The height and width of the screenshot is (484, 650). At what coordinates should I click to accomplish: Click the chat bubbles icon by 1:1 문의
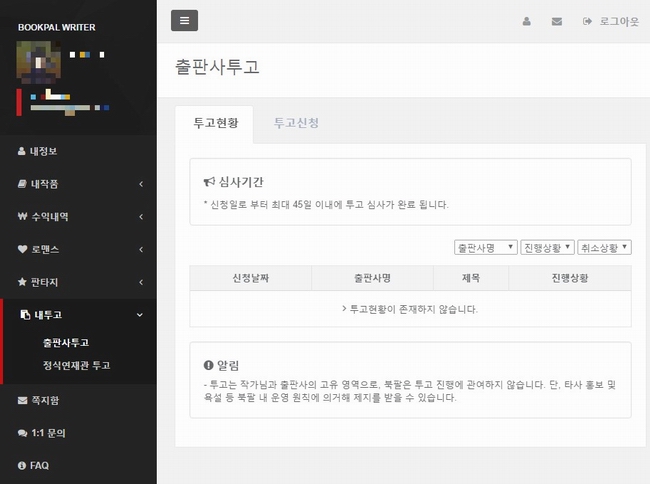pyautogui.click(x=22, y=433)
